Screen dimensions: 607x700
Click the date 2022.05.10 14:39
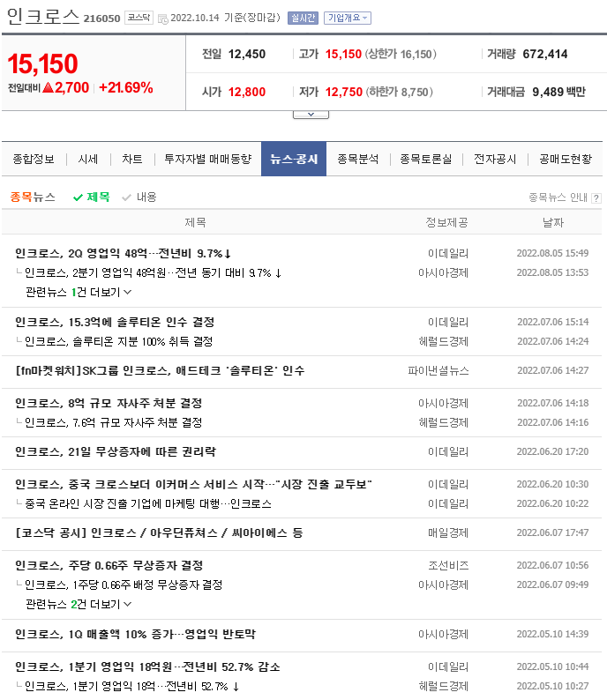tap(552, 634)
